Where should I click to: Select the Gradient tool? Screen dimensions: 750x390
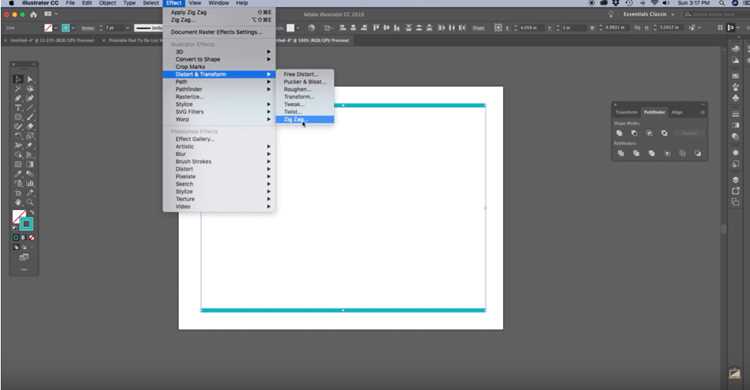(x=30, y=164)
